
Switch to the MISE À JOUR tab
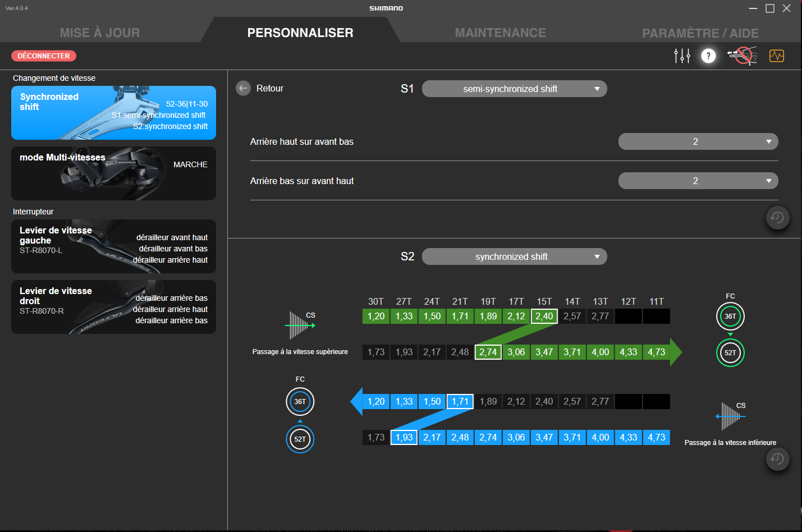point(100,33)
